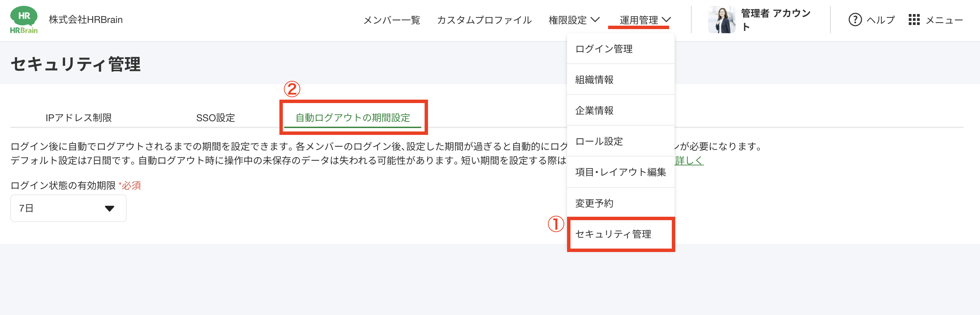Open 企業情報 from the dropdown list
Image resolution: width=980 pixels, height=315 pixels.
594,111
